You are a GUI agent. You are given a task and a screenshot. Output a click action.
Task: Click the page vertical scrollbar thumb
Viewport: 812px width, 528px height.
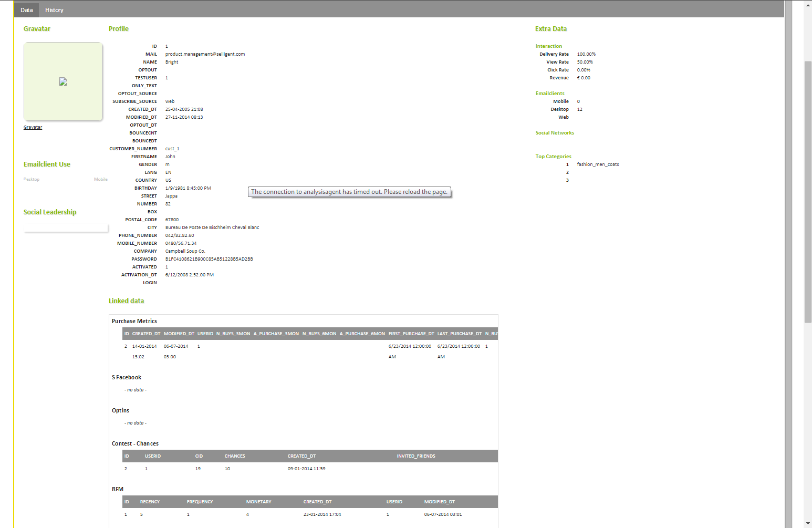pyautogui.click(x=808, y=192)
